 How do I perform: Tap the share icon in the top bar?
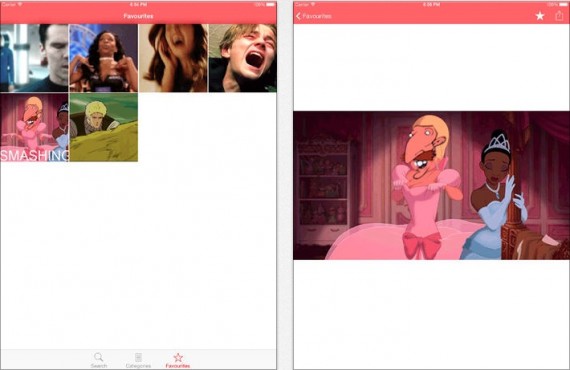pyautogui.click(x=559, y=16)
